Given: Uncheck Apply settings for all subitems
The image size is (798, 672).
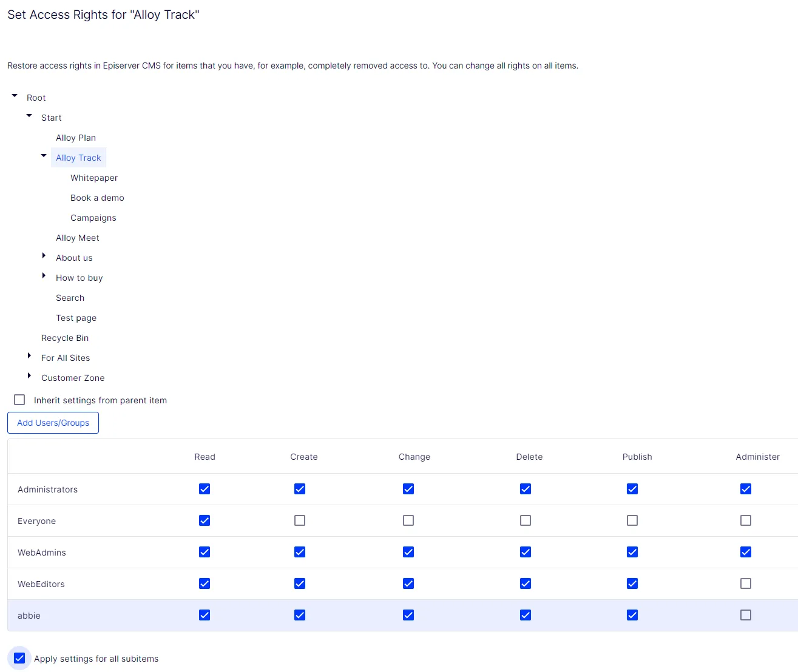Looking at the screenshot, I should (19, 658).
